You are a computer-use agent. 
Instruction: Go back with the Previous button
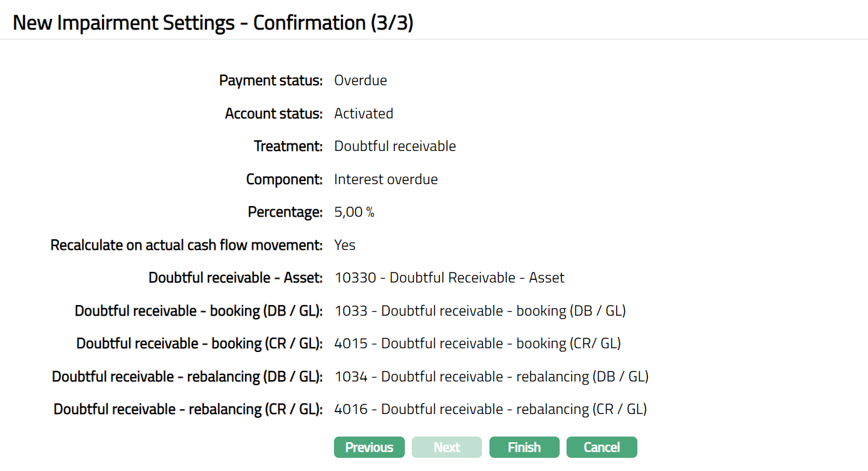(369, 447)
